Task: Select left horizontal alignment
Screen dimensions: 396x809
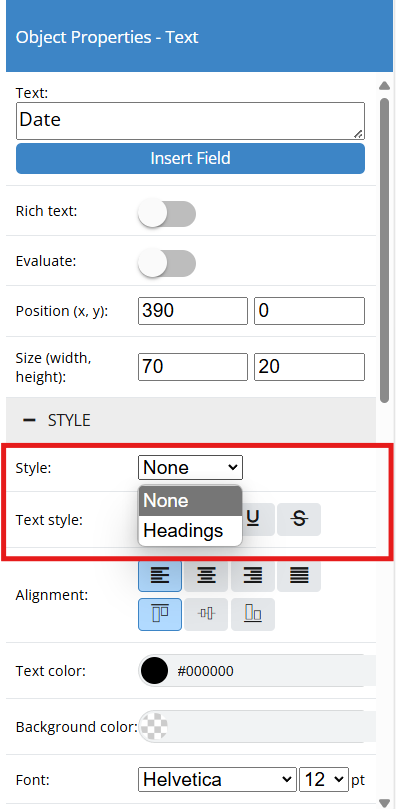Action: click(x=160, y=575)
